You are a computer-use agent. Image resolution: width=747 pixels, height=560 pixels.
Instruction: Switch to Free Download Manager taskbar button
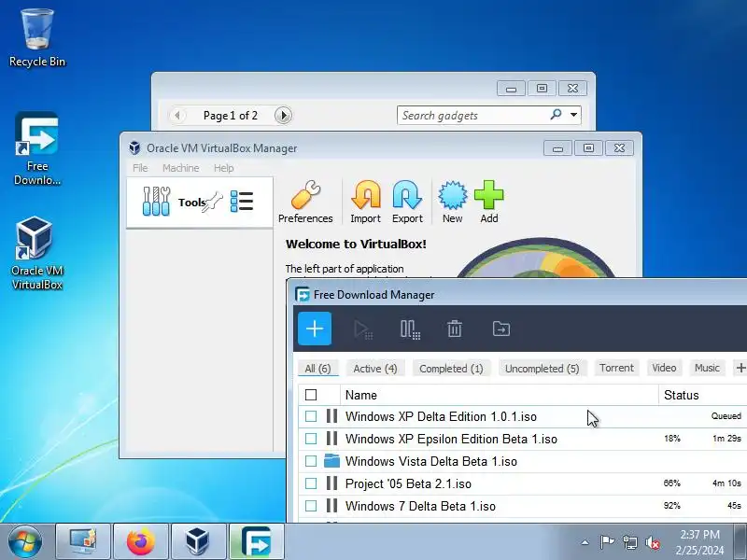(x=256, y=542)
